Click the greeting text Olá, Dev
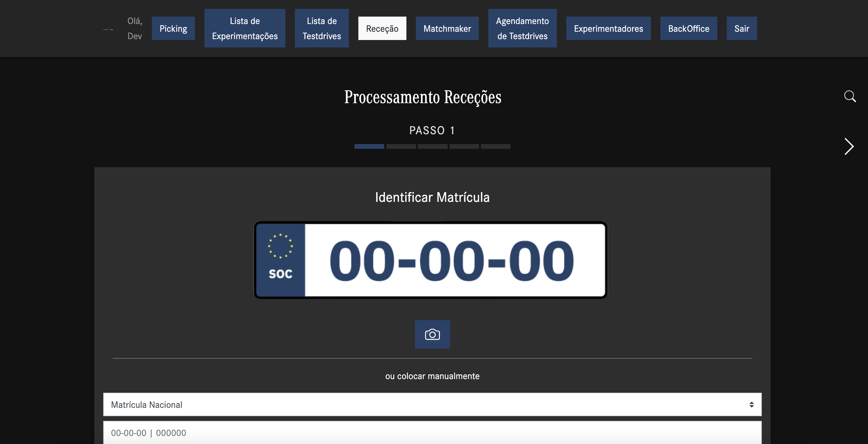 [134, 28]
